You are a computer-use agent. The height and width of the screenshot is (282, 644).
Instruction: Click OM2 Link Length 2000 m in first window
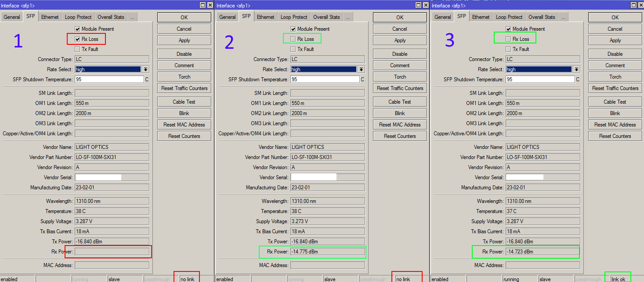click(112, 113)
